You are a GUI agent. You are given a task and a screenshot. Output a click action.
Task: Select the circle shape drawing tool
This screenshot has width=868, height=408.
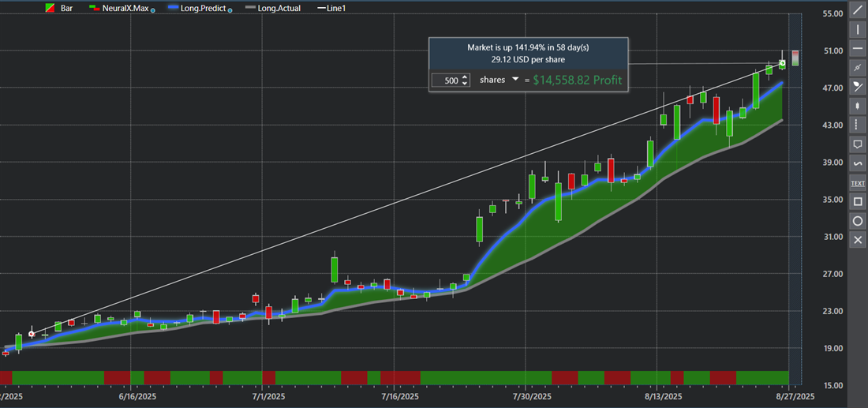[857, 221]
